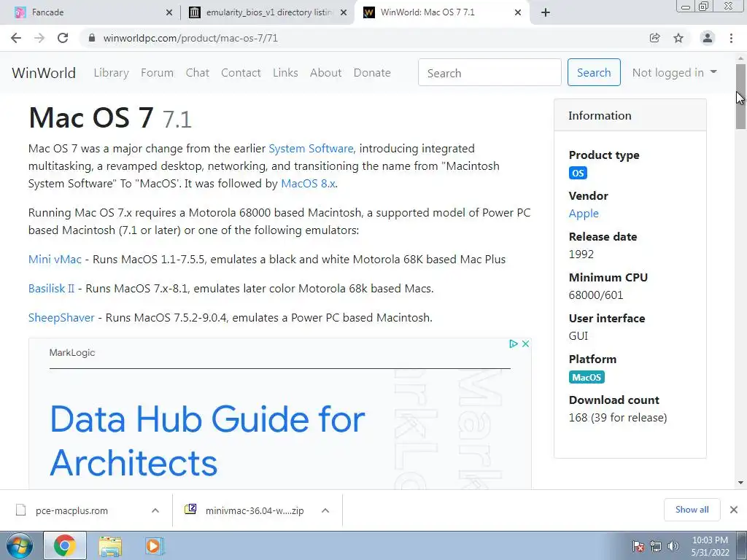Open the Links nav item
This screenshot has width=747, height=560.
click(285, 73)
